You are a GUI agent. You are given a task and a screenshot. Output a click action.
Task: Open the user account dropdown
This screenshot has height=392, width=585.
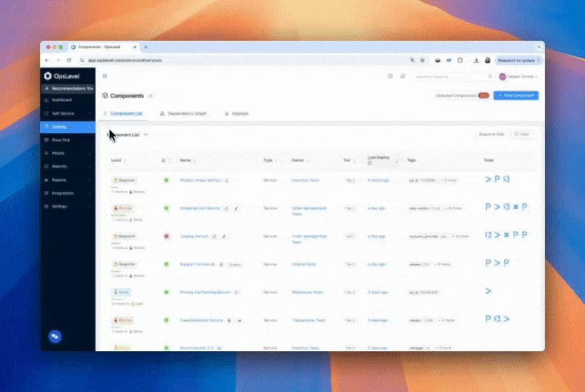[519, 77]
